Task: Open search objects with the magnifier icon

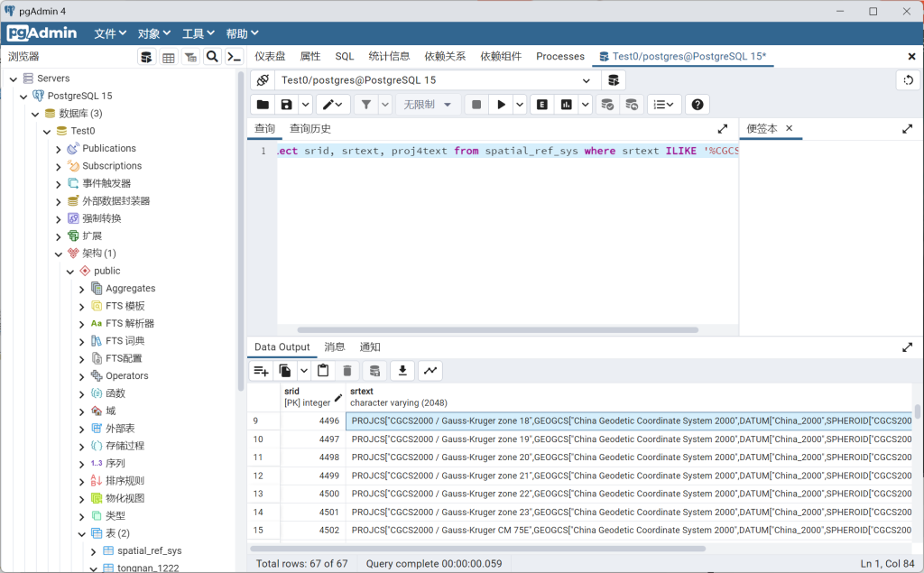Action: click(x=212, y=57)
